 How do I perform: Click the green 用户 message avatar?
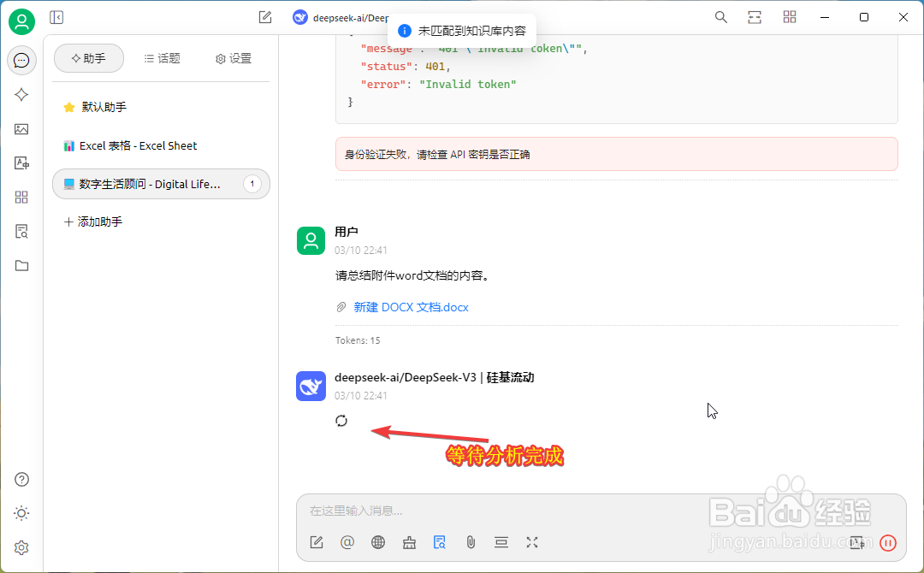(311, 240)
